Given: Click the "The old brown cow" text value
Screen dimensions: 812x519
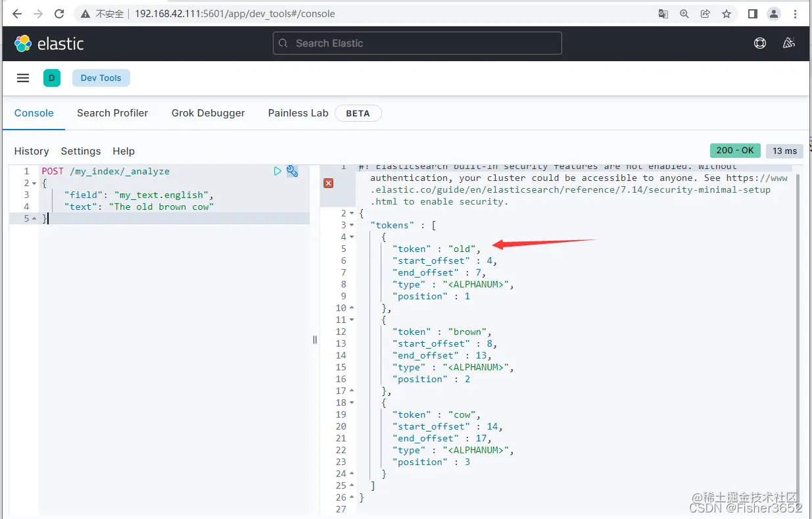Looking at the screenshot, I should [161, 207].
